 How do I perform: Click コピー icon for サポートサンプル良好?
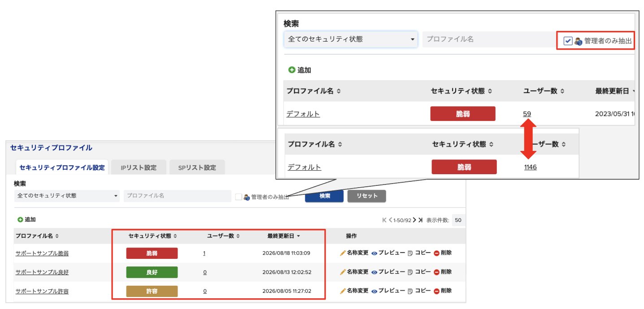point(410,272)
